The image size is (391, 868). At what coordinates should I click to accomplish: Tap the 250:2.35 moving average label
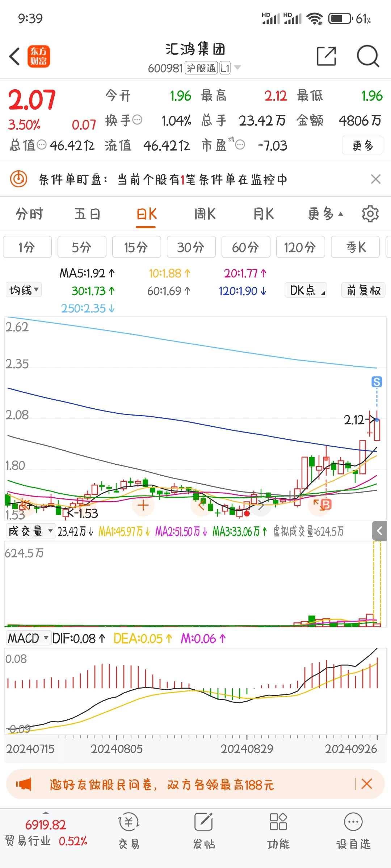tap(88, 308)
